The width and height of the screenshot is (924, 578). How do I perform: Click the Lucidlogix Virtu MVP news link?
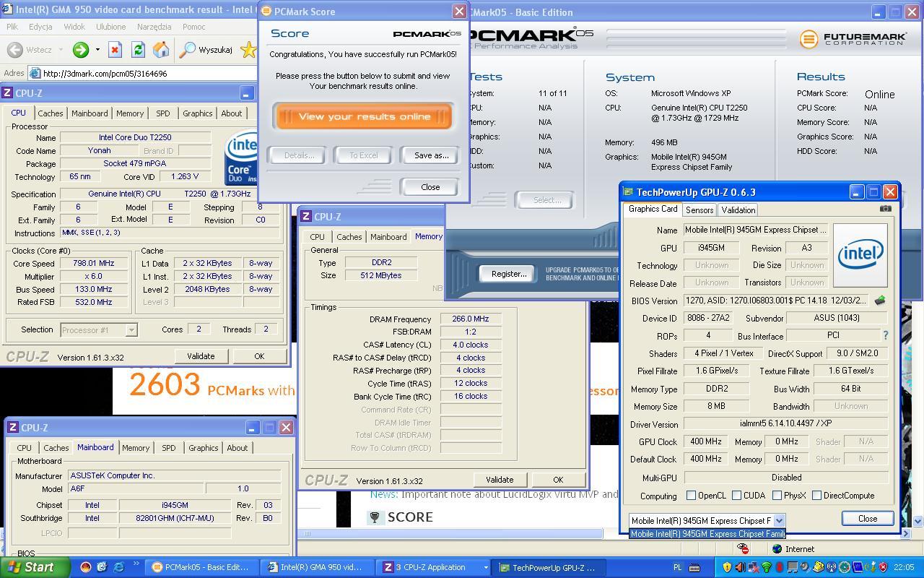(x=494, y=495)
